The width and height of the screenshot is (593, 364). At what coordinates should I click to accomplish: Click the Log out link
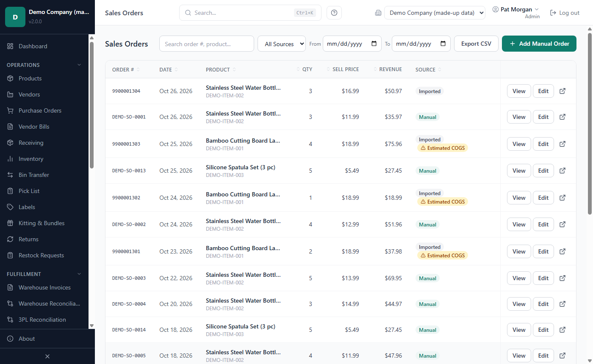(x=565, y=13)
